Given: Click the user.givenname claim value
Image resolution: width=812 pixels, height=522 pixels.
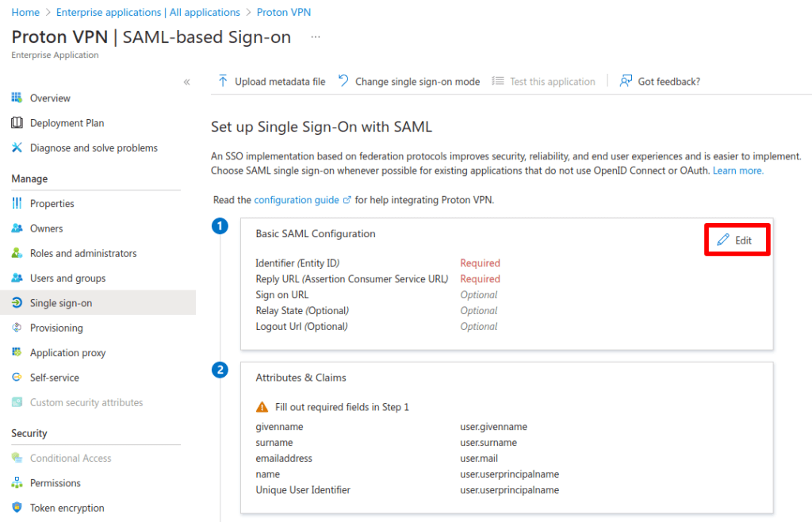Looking at the screenshot, I should (493, 427).
